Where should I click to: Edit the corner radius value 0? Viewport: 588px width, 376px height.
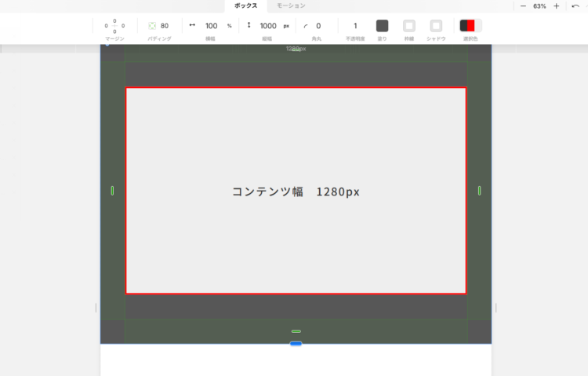[x=318, y=26]
